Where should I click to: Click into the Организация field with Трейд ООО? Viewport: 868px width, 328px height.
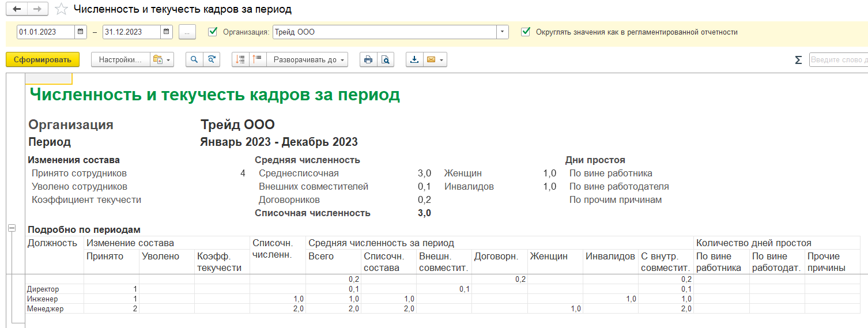[x=384, y=32]
